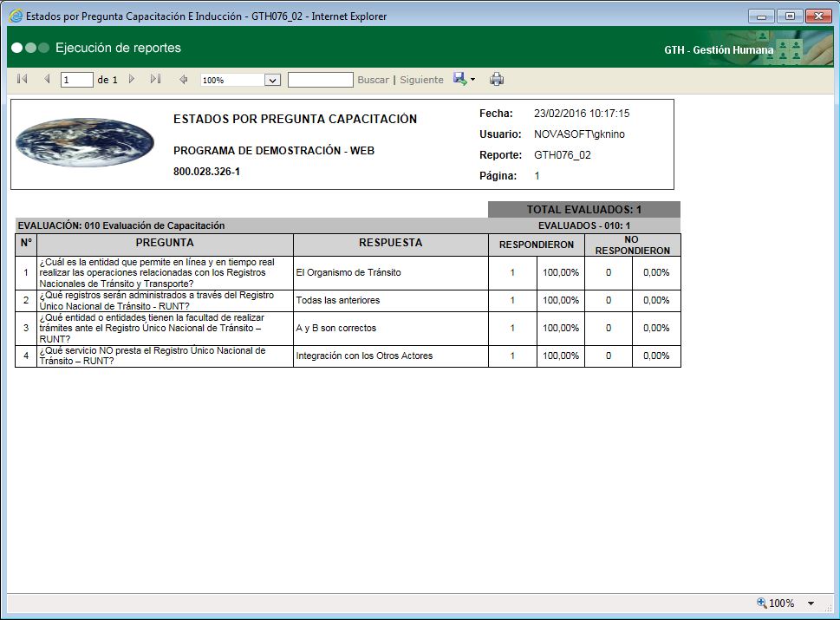Screen dimensions: 840x620
Task: Click the Siguiente link
Action: (421, 79)
